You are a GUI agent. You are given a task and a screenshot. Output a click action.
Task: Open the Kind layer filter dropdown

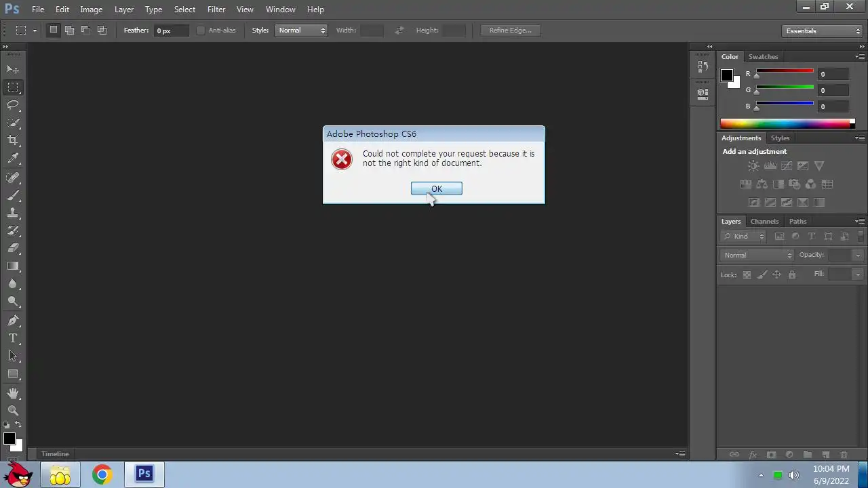pyautogui.click(x=744, y=237)
